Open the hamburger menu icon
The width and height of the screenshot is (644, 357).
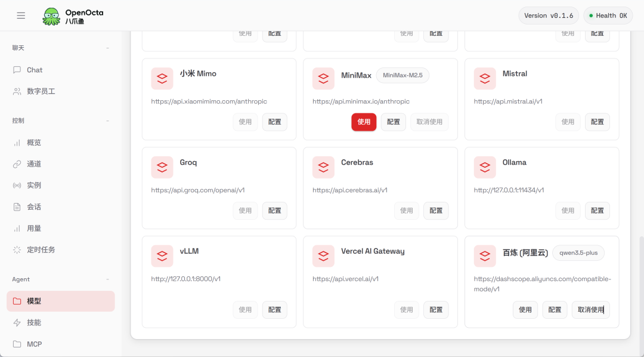click(21, 16)
